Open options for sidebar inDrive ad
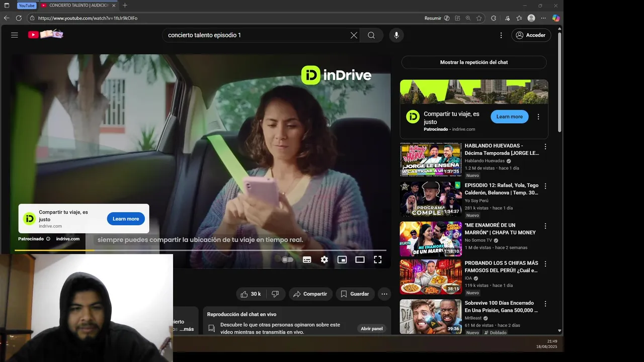This screenshot has width=644, height=362. (538, 117)
